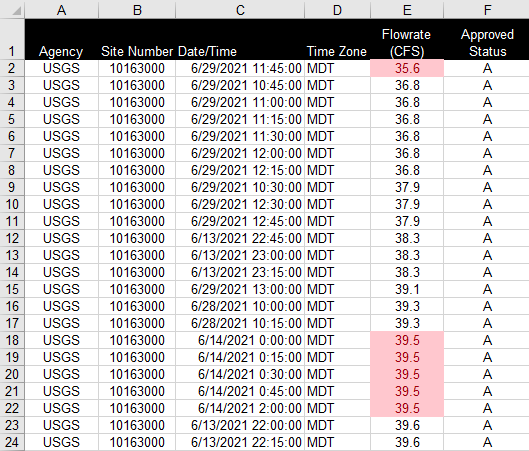Select column A header
The image size is (529, 451).
[61, 9]
